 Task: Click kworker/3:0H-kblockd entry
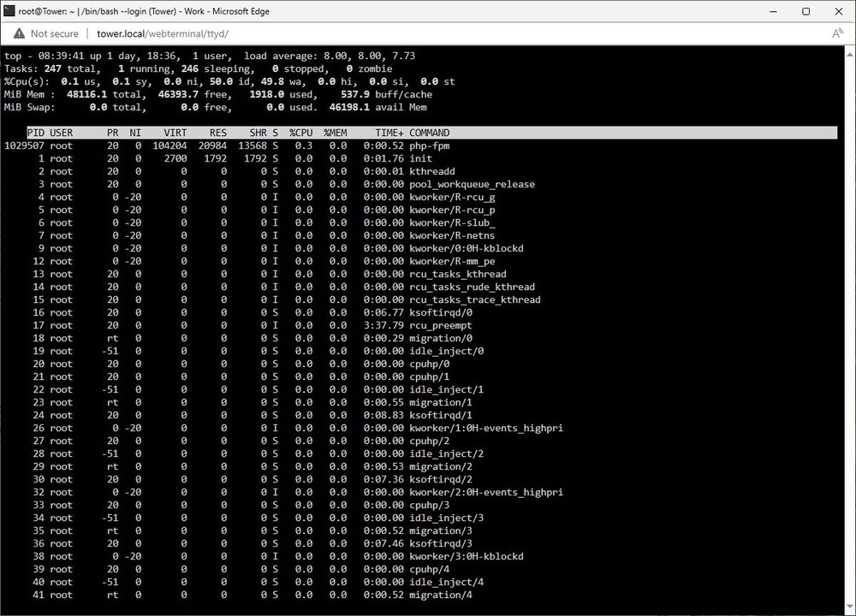[x=467, y=556]
